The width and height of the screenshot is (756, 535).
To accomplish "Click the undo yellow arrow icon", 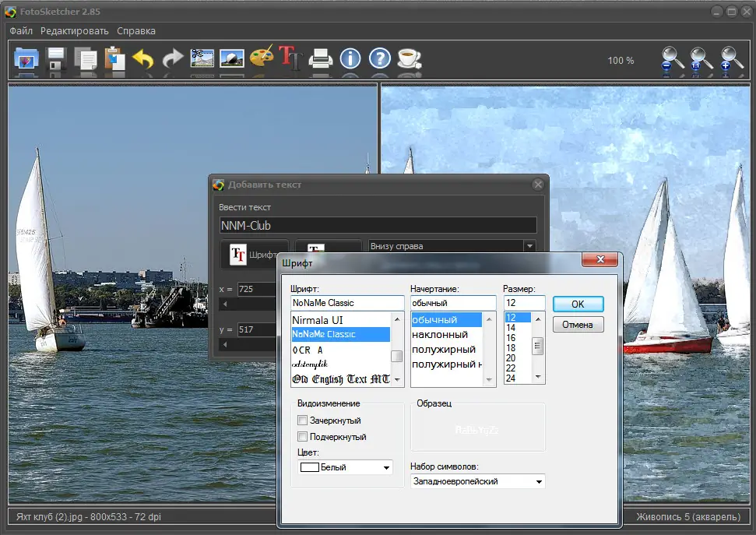I will pos(143,59).
